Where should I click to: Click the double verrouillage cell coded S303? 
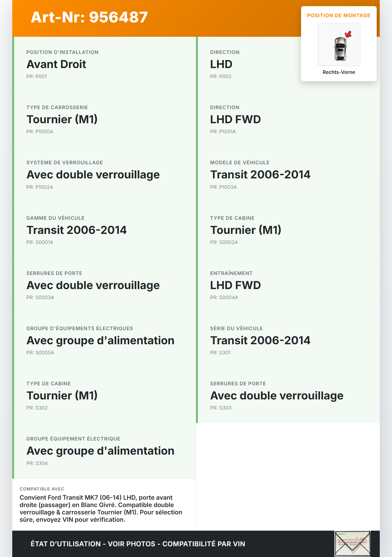pyautogui.click(x=277, y=396)
